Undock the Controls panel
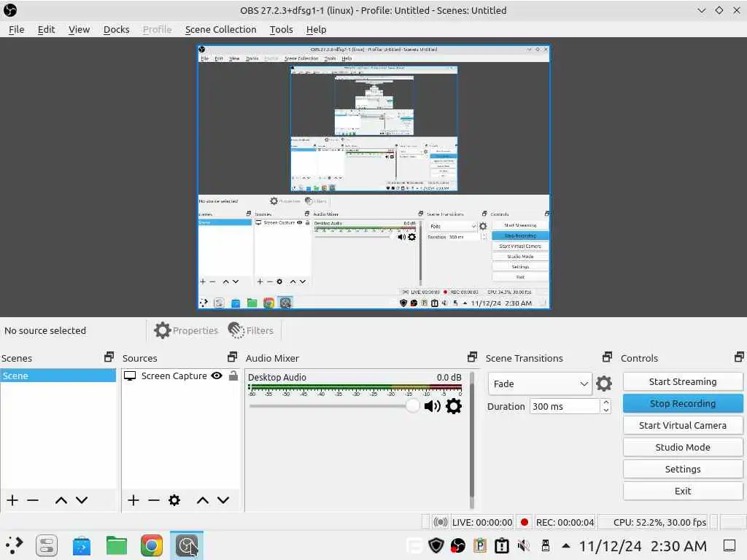This screenshot has height=560, width=747. click(739, 357)
